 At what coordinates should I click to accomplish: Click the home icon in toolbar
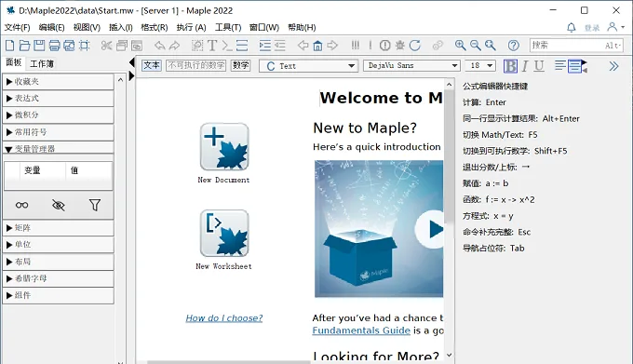click(317, 46)
